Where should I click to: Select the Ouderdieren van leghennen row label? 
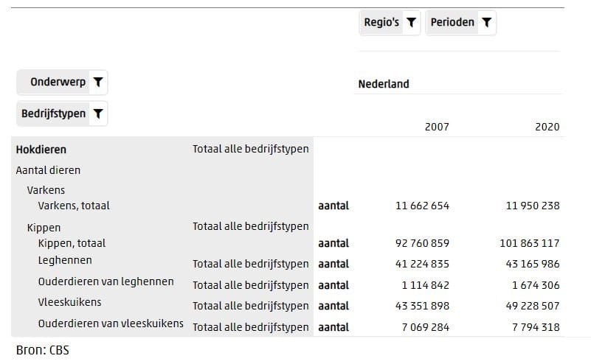[x=106, y=281]
